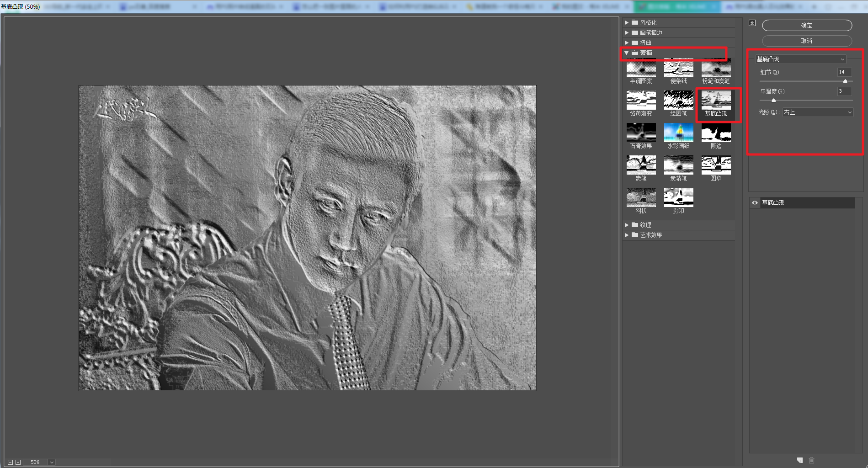Select the 炭笔 filter thumbnail
868x468 pixels.
point(641,165)
